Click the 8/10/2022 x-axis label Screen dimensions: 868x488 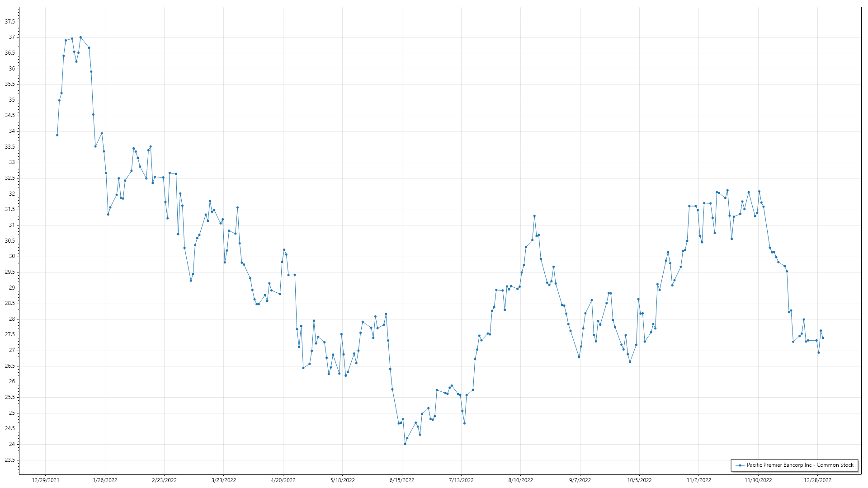pyautogui.click(x=520, y=480)
